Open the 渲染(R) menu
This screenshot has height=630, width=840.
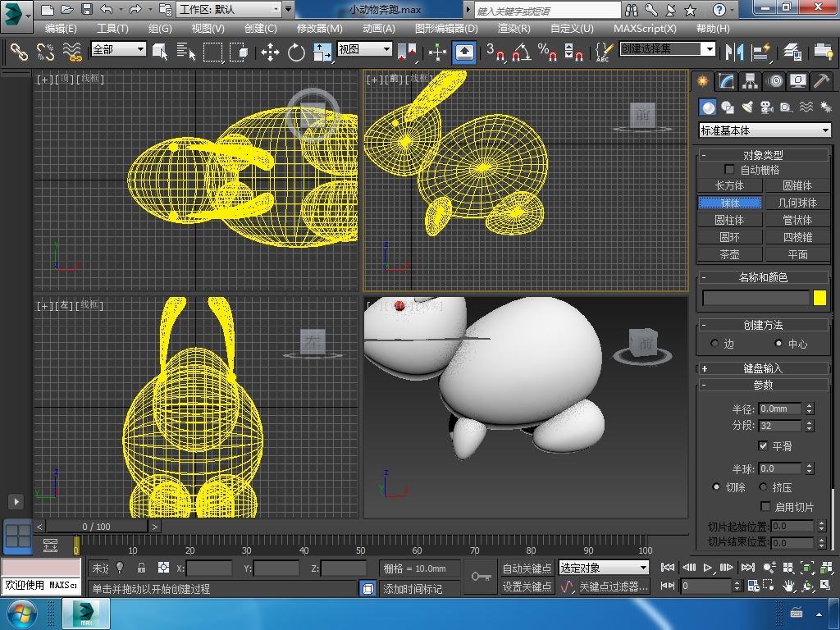[x=514, y=28]
